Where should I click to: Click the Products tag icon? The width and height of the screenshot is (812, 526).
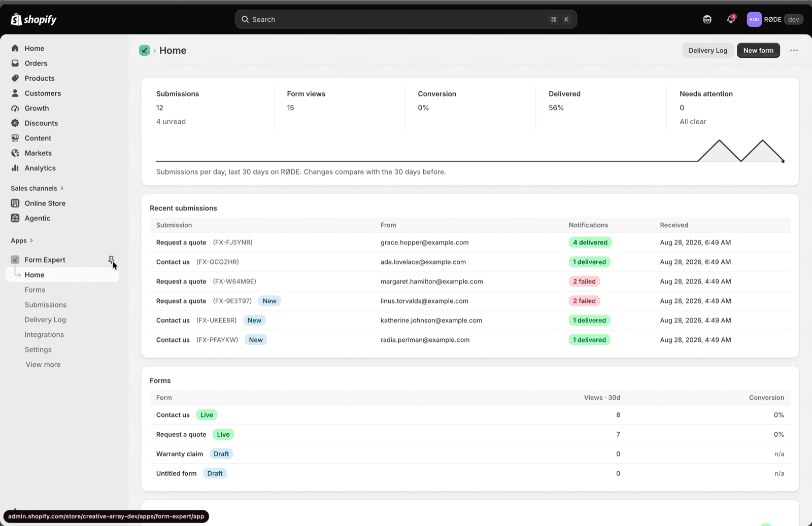(x=15, y=78)
